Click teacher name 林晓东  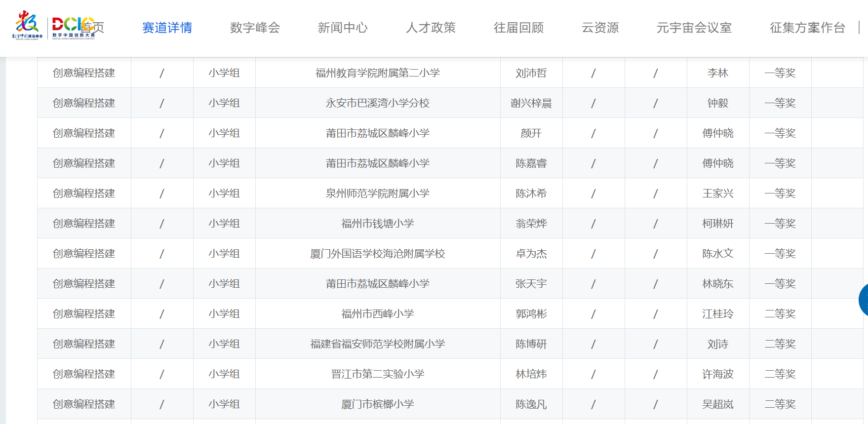coord(718,284)
